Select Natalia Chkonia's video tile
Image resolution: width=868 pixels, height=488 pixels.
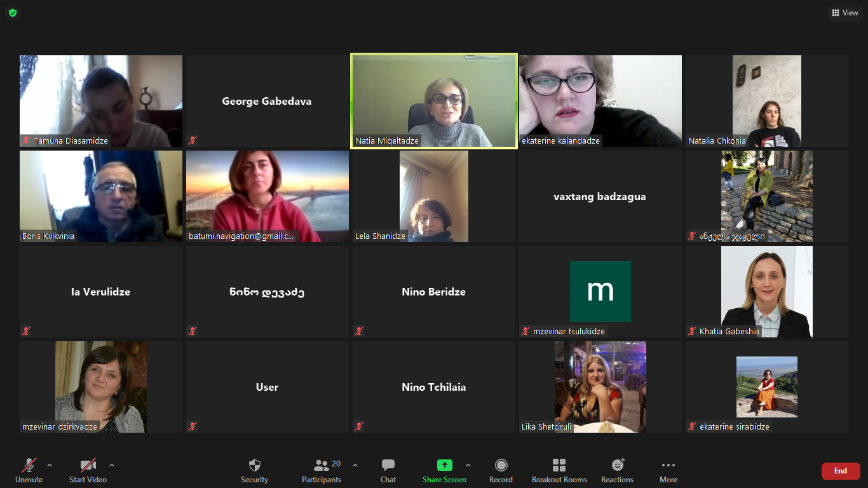[767, 101]
